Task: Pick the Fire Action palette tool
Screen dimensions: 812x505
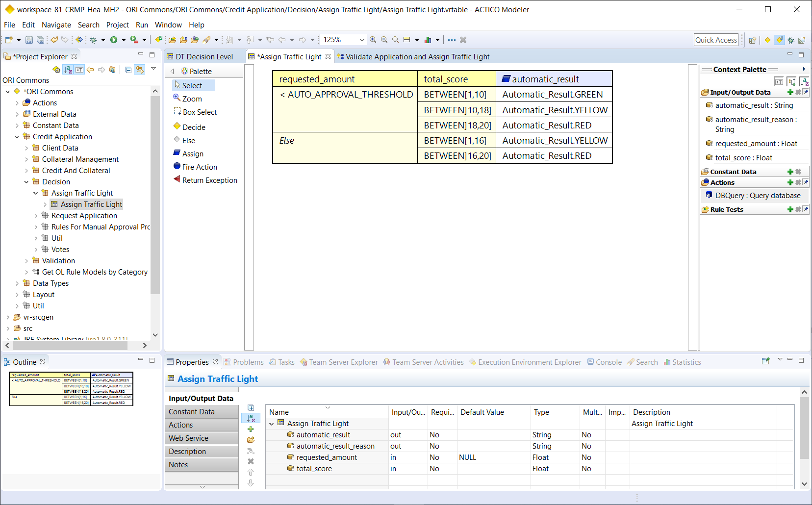Action: coord(199,167)
